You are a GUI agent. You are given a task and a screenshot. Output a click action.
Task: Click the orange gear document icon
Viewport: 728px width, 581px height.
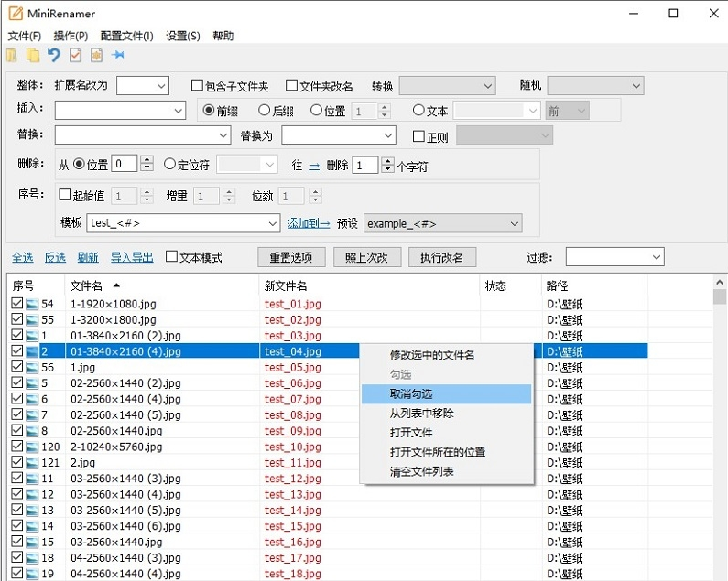pyautogui.click(x=96, y=55)
